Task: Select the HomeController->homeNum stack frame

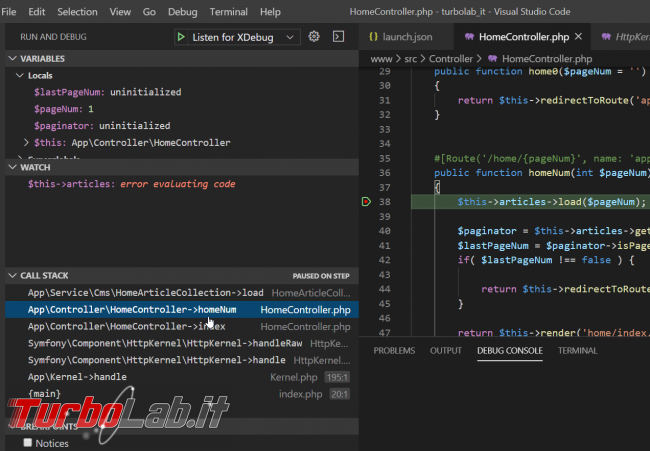Action: tap(182, 310)
